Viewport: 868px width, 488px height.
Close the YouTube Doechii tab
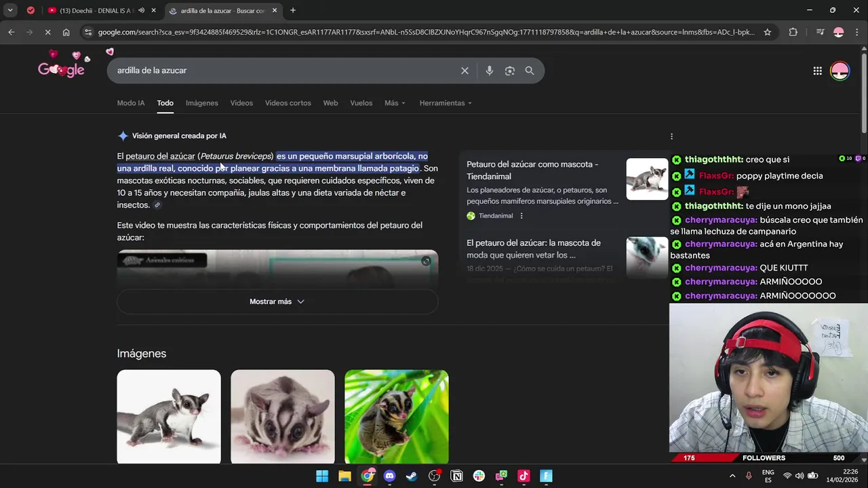(x=154, y=10)
